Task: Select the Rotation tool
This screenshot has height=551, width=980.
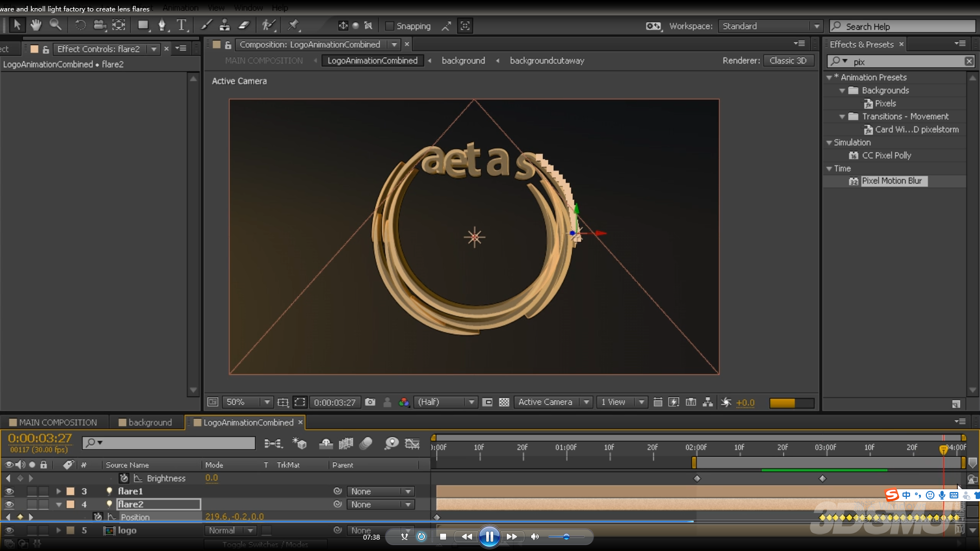Action: (x=80, y=25)
